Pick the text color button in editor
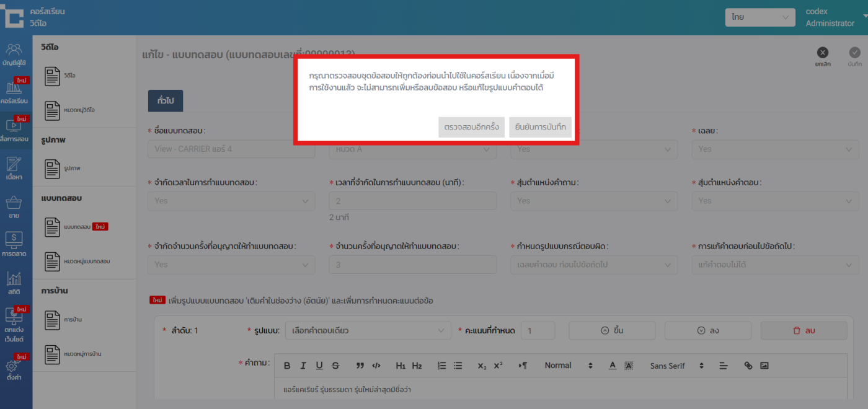Viewport: 868px width, 409px height. (x=612, y=366)
